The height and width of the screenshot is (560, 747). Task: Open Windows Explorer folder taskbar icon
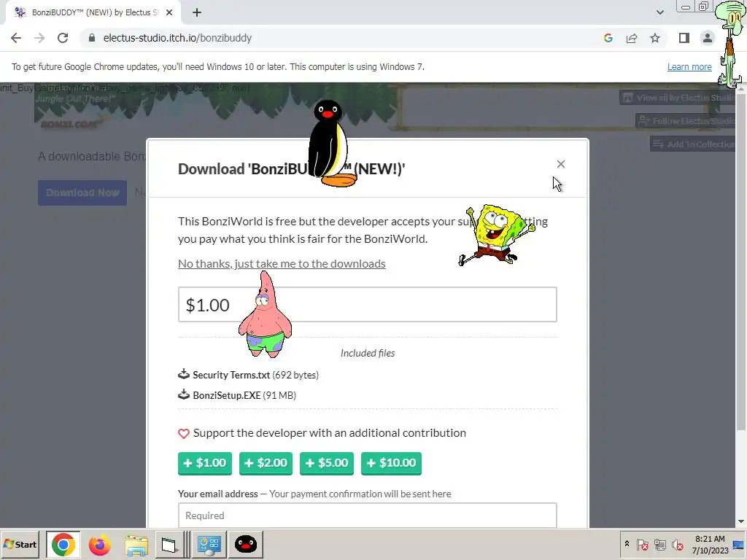(x=136, y=545)
